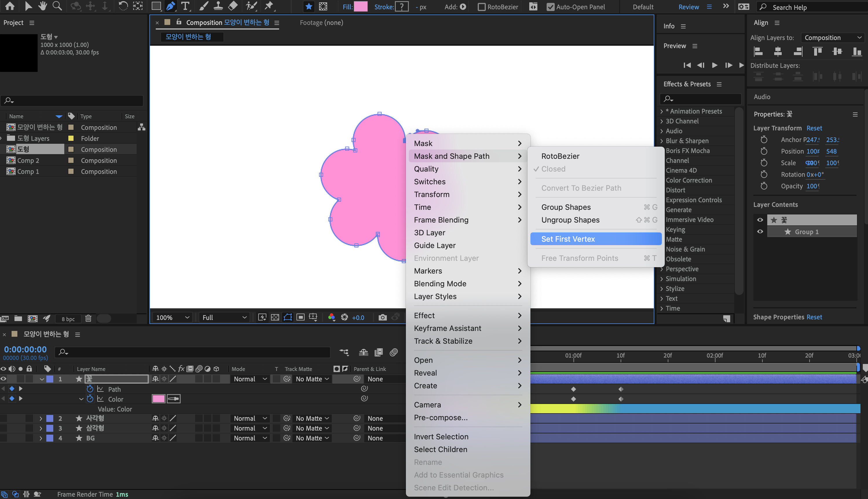Click the Reset Exposure icon
The image size is (868, 499).
pyautogui.click(x=345, y=317)
